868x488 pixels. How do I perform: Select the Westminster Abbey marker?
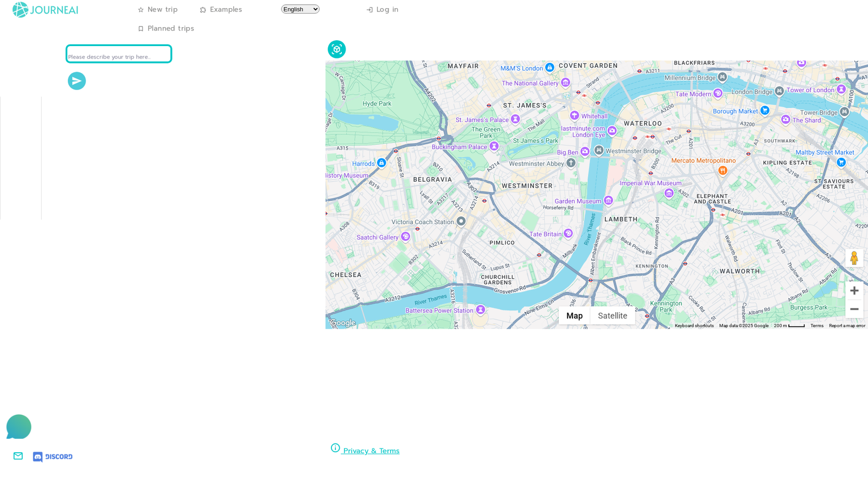(571, 163)
